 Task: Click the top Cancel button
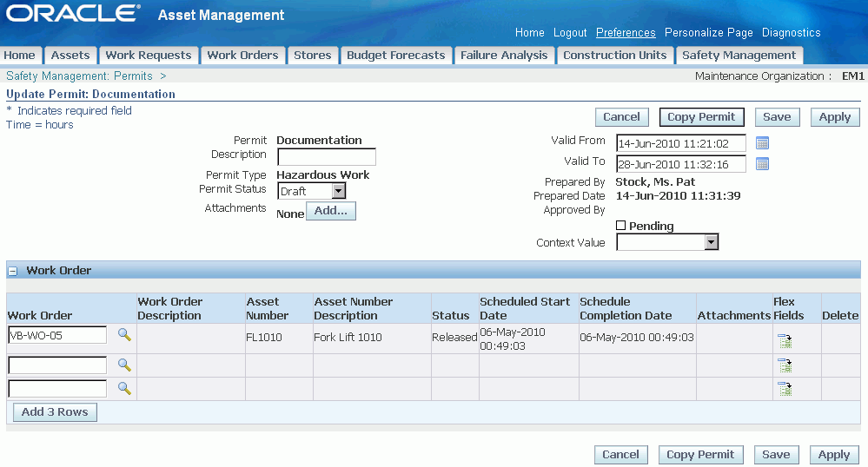coord(621,117)
